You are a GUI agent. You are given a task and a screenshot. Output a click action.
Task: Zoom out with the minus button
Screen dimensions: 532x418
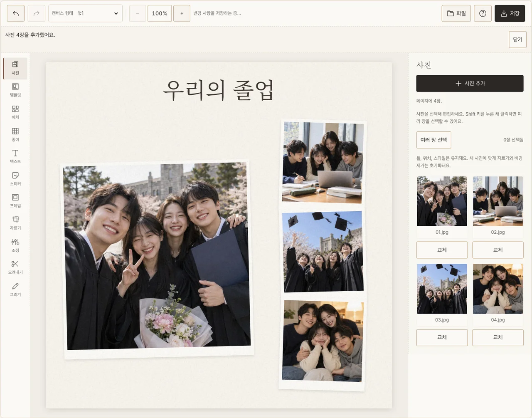coord(138,13)
